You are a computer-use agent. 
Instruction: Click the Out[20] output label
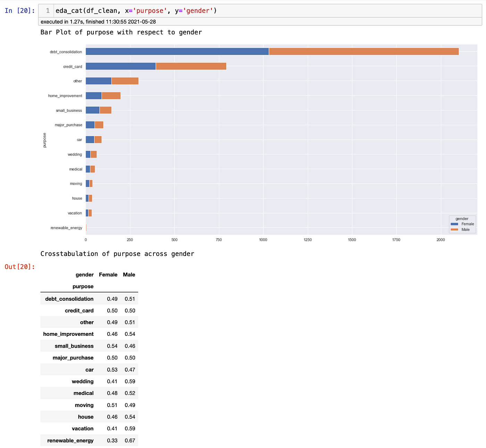[19, 267]
